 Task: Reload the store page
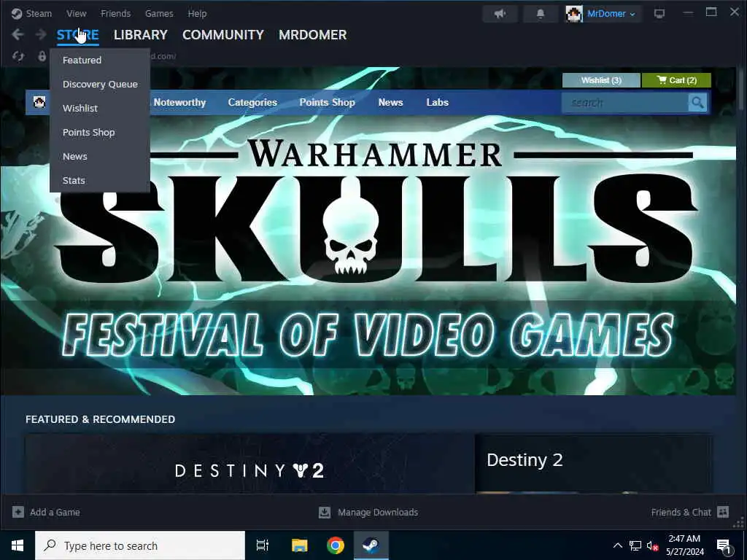18,56
